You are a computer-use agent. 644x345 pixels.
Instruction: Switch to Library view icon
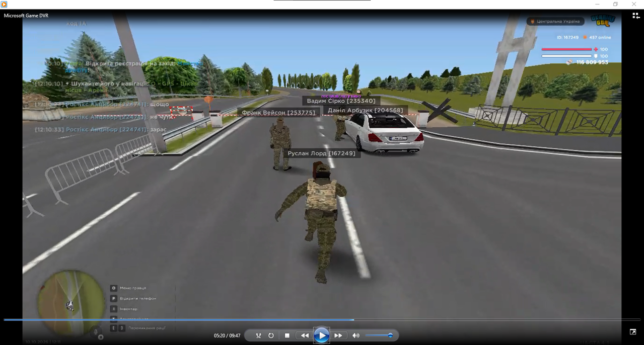(636, 16)
